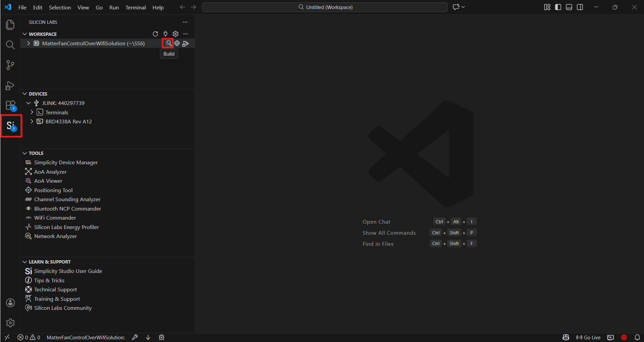Screen dimensions: 644x342
Task: Open the Selection menu
Action: [60, 7]
